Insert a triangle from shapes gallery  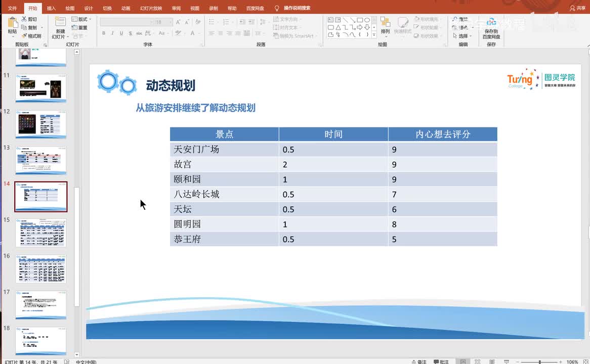(339, 27)
